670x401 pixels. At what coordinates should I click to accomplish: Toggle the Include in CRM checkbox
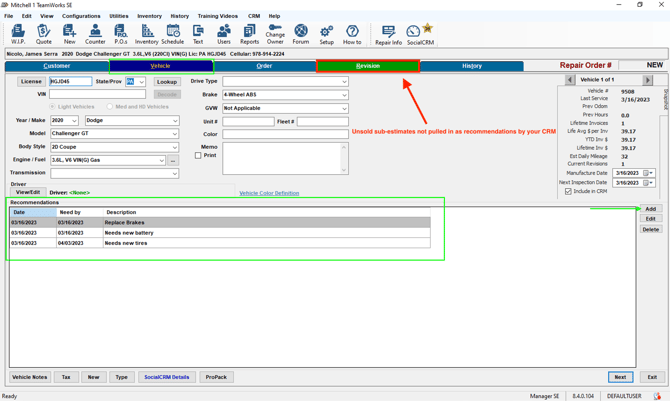pos(568,192)
